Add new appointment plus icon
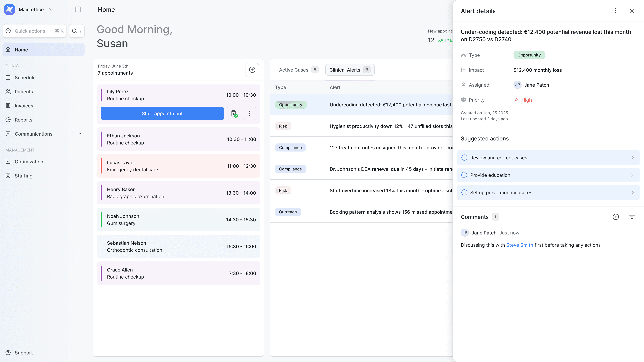 pyautogui.click(x=252, y=70)
